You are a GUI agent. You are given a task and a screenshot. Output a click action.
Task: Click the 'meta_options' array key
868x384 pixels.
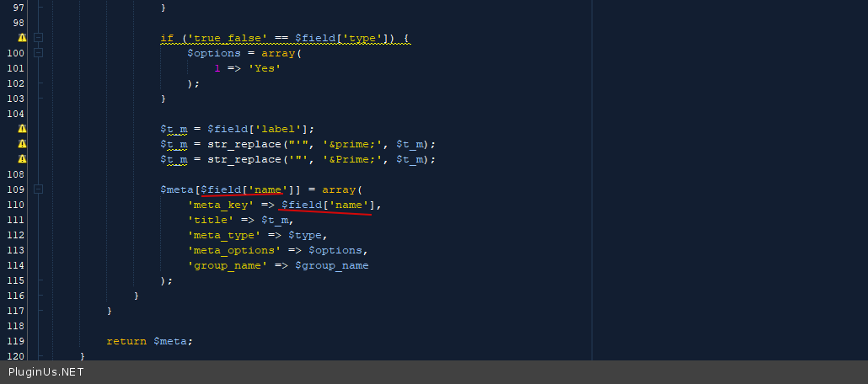(x=234, y=250)
